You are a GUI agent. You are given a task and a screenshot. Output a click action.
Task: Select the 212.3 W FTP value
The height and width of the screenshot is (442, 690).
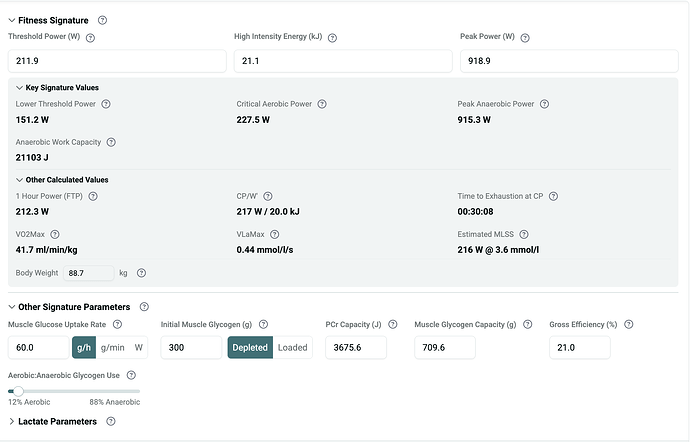tap(32, 212)
